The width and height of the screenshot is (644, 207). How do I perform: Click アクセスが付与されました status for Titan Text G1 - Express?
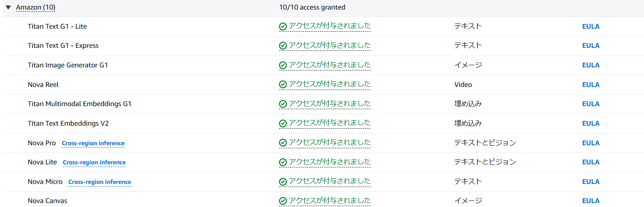tap(330, 45)
